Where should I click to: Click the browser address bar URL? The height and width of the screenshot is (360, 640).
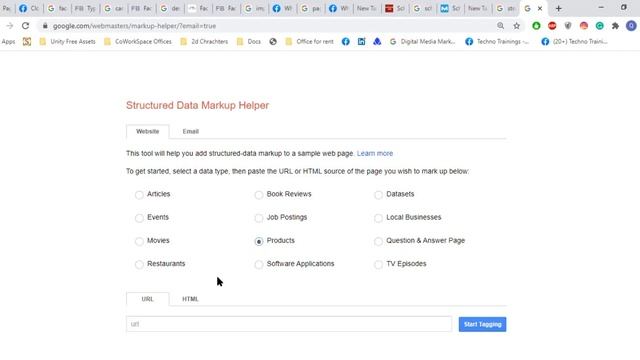click(134, 26)
